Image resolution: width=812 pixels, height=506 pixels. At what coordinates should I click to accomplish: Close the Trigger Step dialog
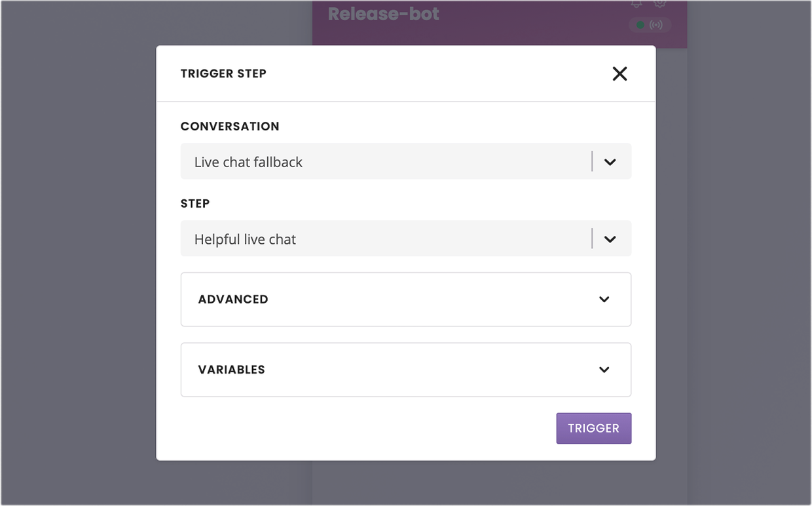pos(619,73)
